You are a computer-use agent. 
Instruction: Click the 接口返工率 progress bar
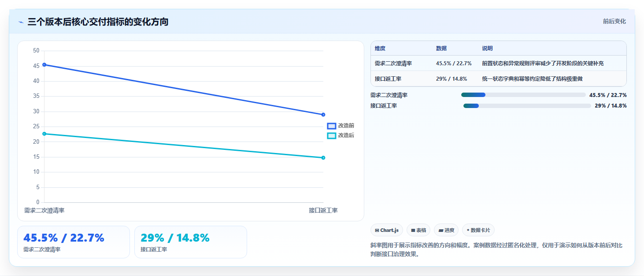[527, 106]
